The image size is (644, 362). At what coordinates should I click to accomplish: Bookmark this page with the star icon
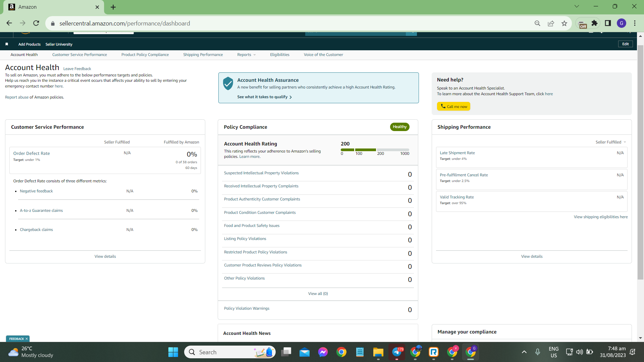(564, 23)
